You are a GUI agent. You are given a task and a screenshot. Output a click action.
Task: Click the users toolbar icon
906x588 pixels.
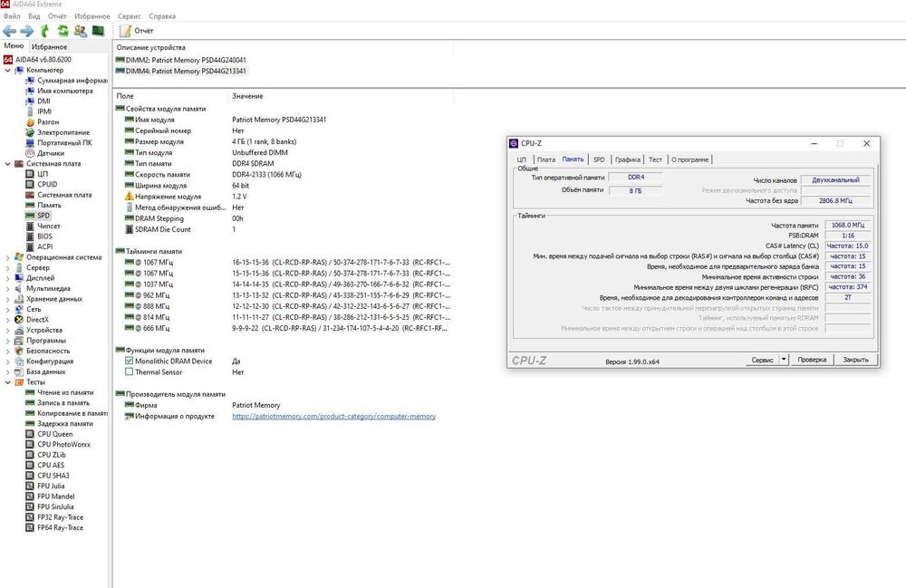point(81,31)
